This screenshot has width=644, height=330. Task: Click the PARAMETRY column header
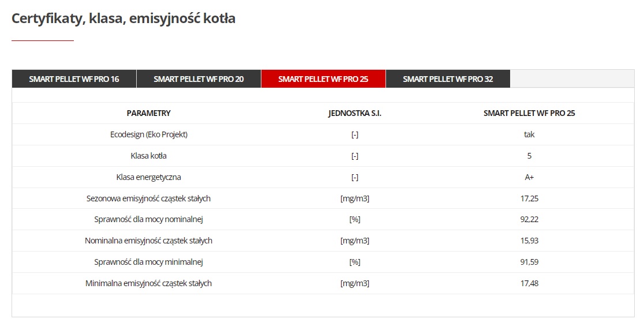(x=148, y=113)
